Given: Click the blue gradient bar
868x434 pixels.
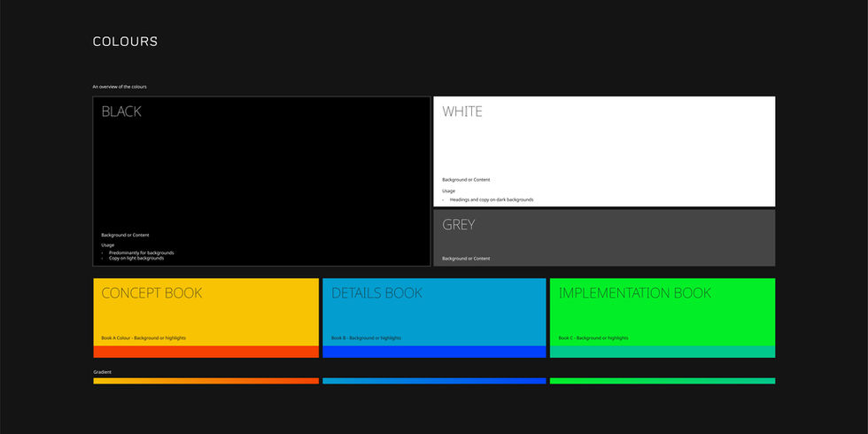Looking at the screenshot, I should point(434,381).
